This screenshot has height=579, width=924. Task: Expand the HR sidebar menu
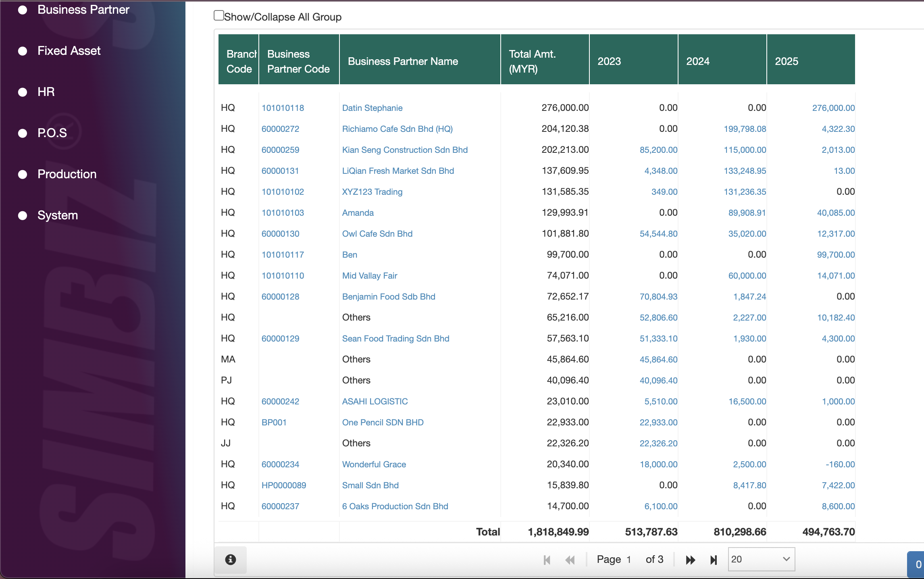tap(46, 92)
